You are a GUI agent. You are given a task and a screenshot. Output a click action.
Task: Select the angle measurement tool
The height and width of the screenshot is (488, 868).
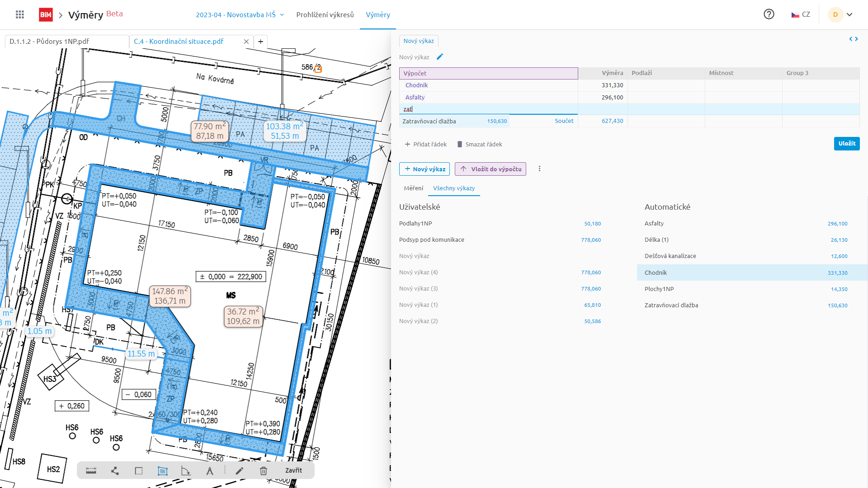[x=186, y=471]
